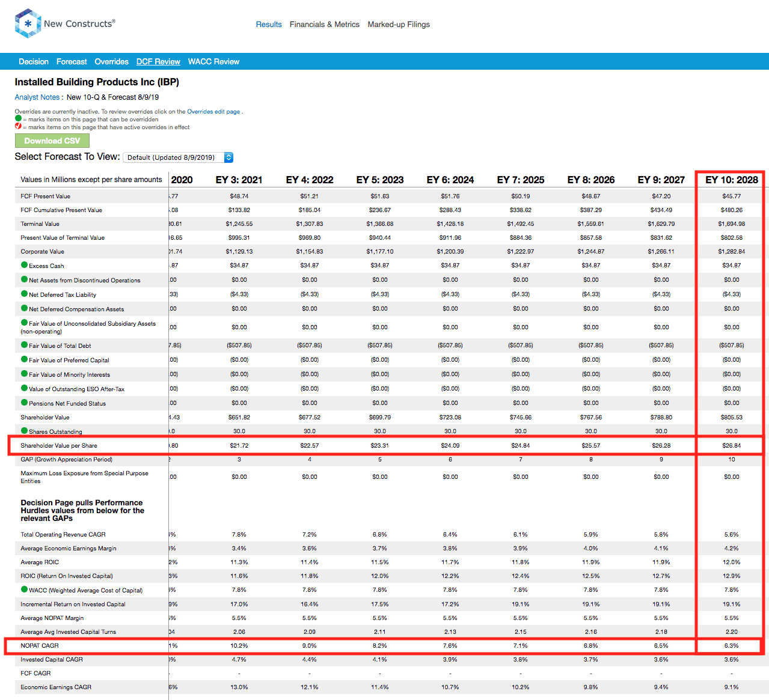The image size is (769, 700).
Task: Click the Total Operating Revenue CAGR label
Action: point(63,535)
